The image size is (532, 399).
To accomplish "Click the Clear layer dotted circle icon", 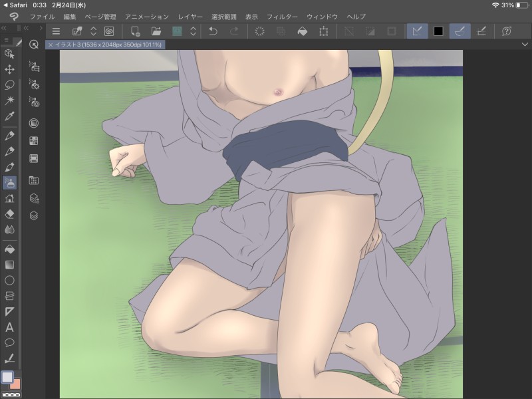I will (259, 31).
